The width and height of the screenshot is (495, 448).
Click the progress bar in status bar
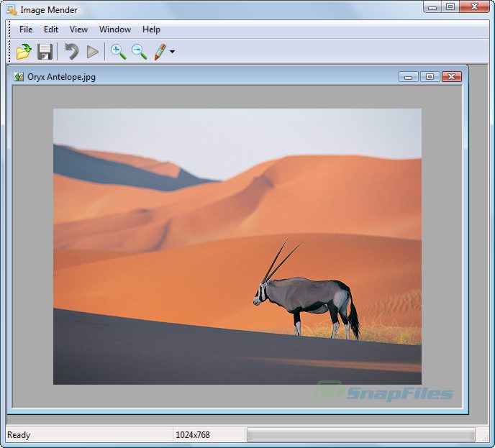(360, 435)
